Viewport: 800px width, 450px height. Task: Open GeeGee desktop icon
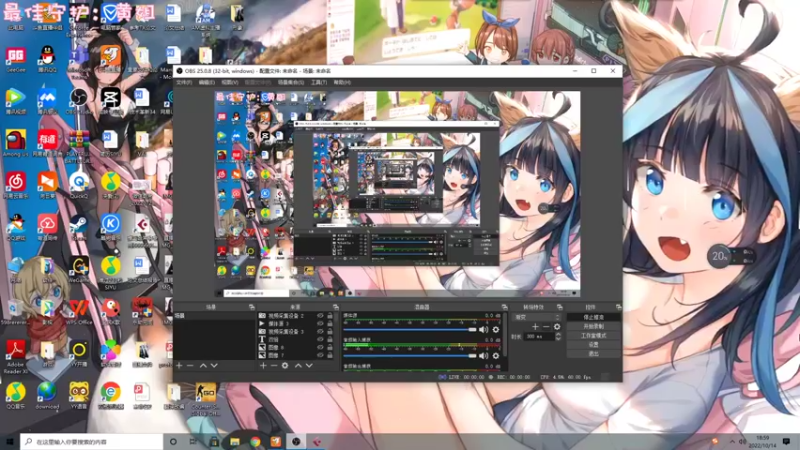(15, 59)
